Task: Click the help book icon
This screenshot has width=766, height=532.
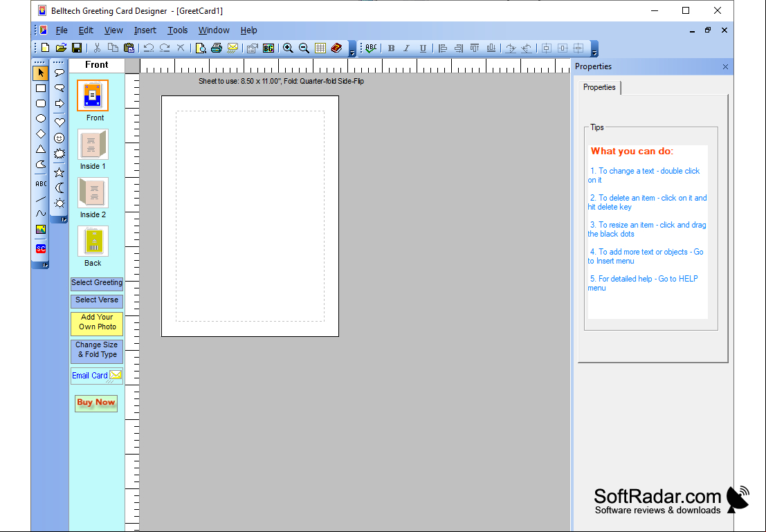Action: coord(336,48)
